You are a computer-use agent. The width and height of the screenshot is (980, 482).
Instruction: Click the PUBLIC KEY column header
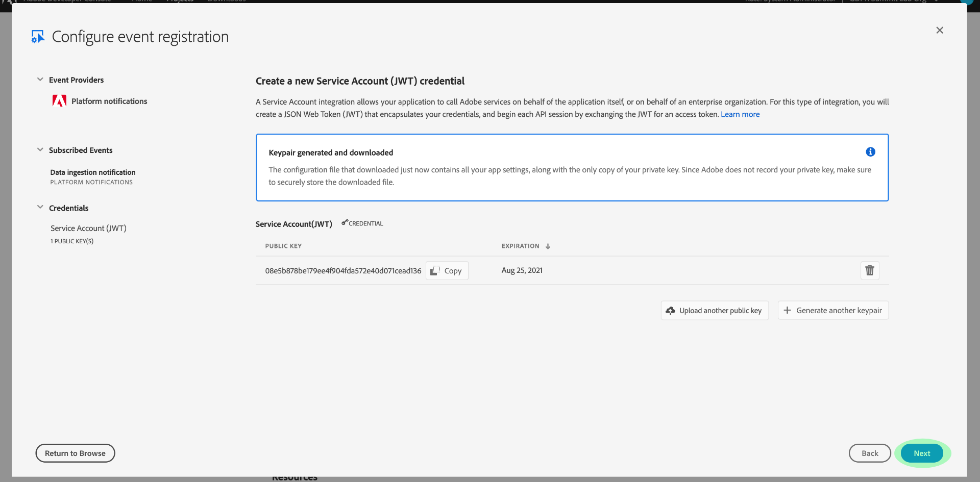[x=283, y=246]
